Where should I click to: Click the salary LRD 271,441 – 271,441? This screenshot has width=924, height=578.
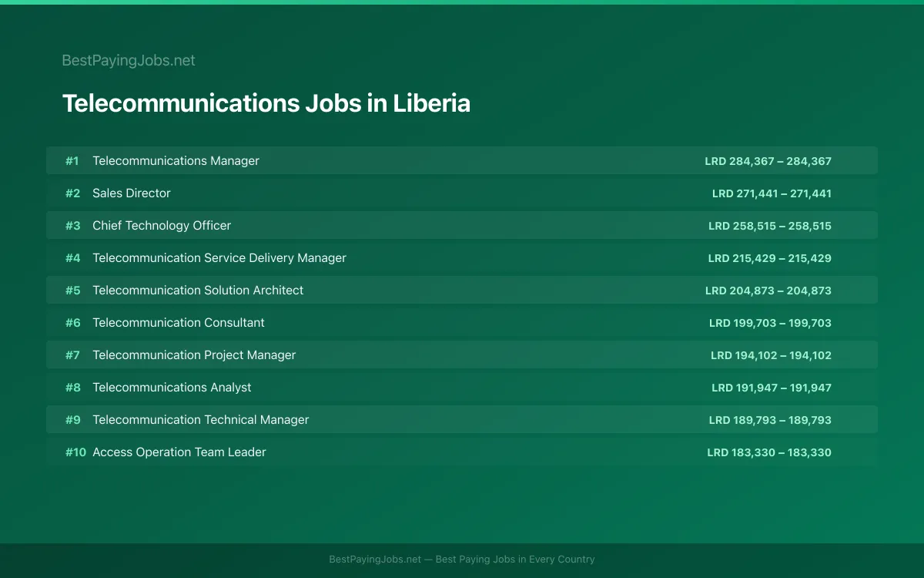click(772, 193)
